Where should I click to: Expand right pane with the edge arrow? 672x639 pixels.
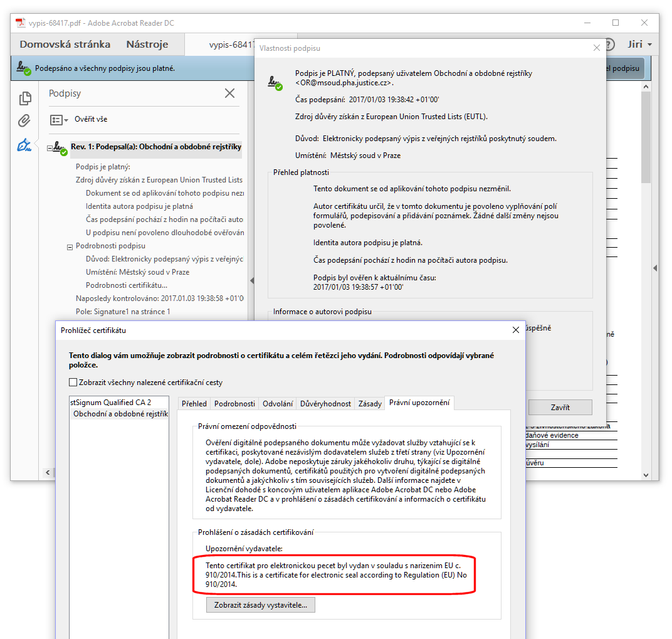pos(655,268)
